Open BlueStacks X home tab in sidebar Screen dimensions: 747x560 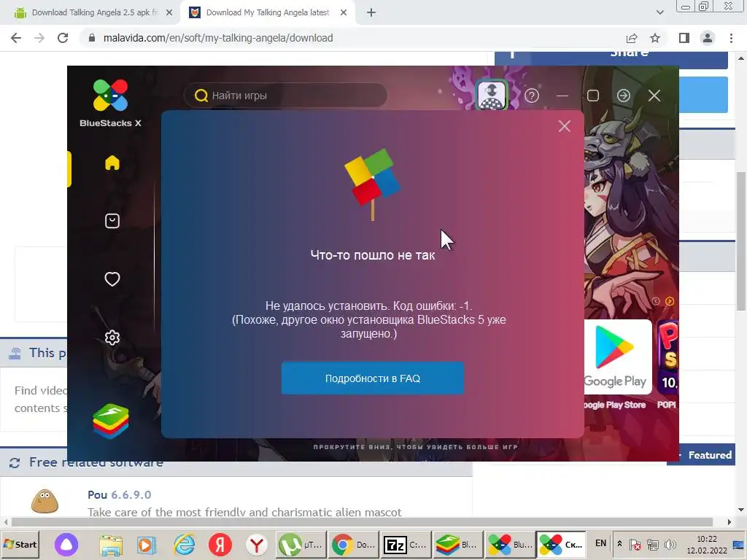pyautogui.click(x=112, y=163)
